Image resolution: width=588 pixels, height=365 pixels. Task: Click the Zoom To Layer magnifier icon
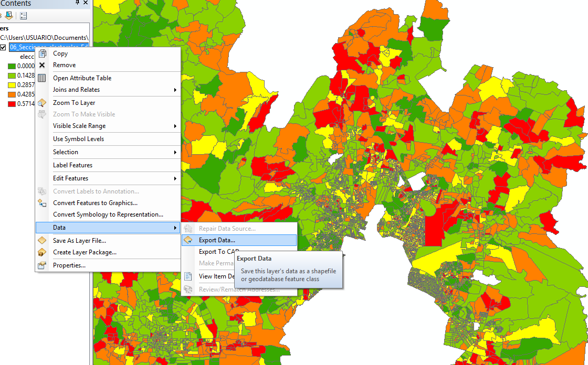pos(42,103)
